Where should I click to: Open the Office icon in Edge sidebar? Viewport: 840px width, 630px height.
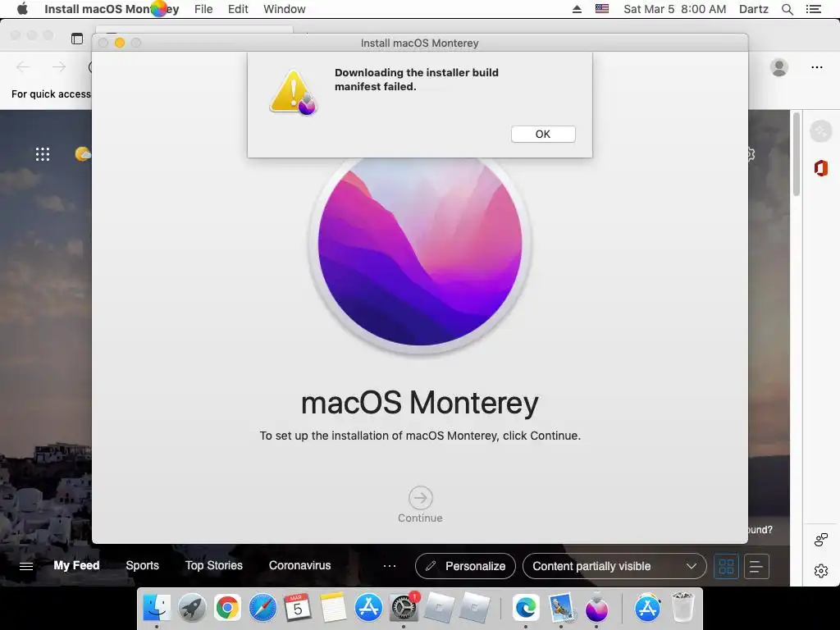point(820,168)
